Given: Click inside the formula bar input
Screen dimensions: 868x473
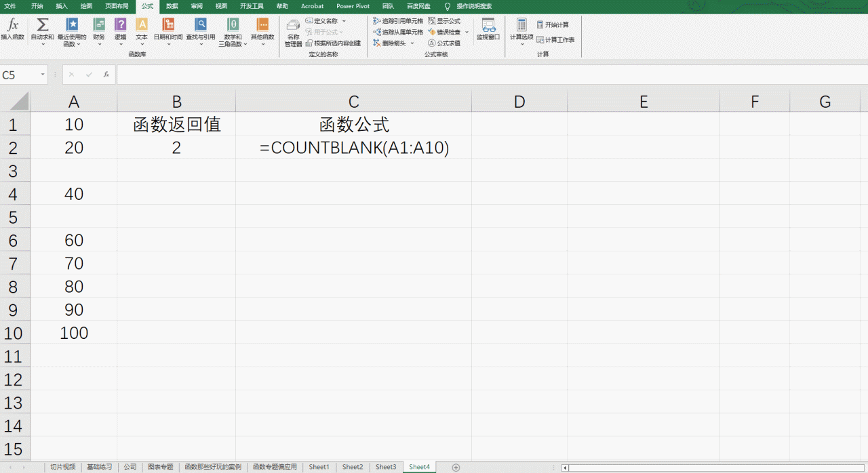Looking at the screenshot, I should 491,75.
